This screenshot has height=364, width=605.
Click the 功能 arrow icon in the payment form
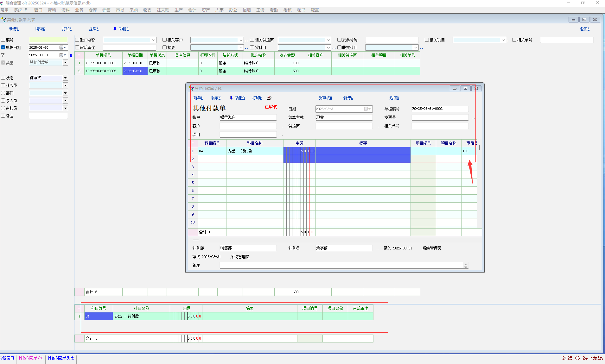(x=231, y=98)
